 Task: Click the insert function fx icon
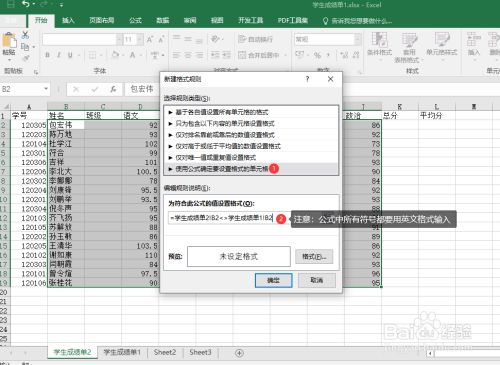(113, 89)
